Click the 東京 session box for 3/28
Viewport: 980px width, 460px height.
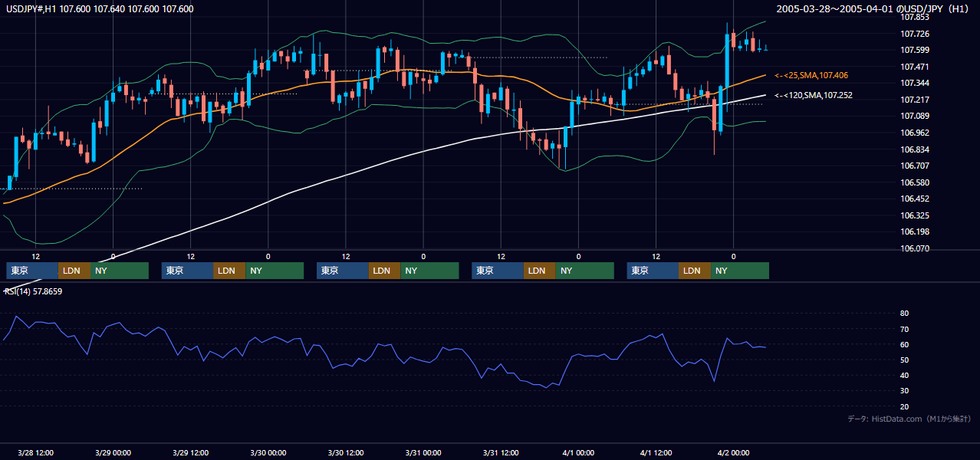pyautogui.click(x=32, y=271)
